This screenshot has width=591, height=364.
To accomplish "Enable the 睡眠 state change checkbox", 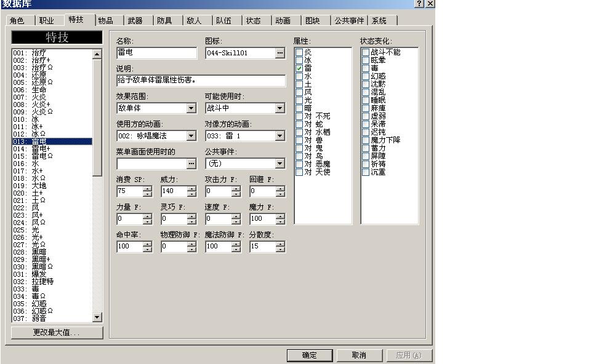I will click(x=365, y=100).
